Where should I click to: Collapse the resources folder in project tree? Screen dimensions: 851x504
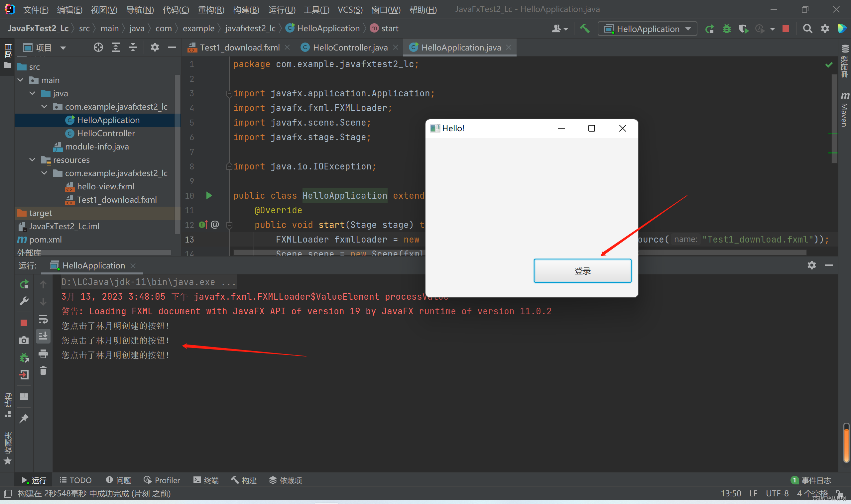32,159
